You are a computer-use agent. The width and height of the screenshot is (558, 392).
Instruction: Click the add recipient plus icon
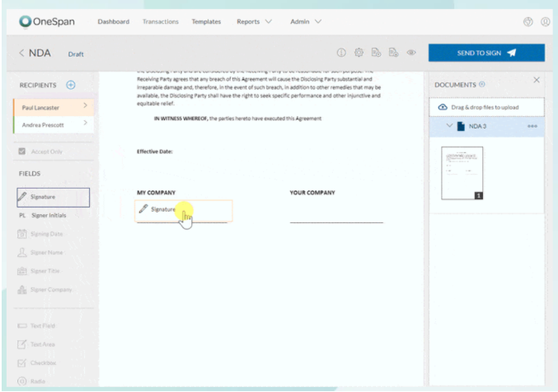point(71,85)
